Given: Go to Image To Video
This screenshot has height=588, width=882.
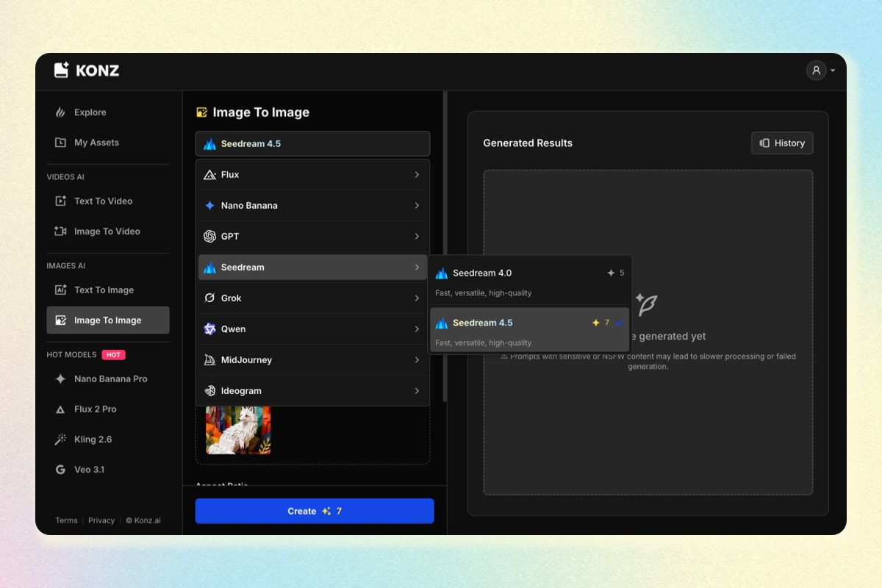Looking at the screenshot, I should [x=108, y=231].
